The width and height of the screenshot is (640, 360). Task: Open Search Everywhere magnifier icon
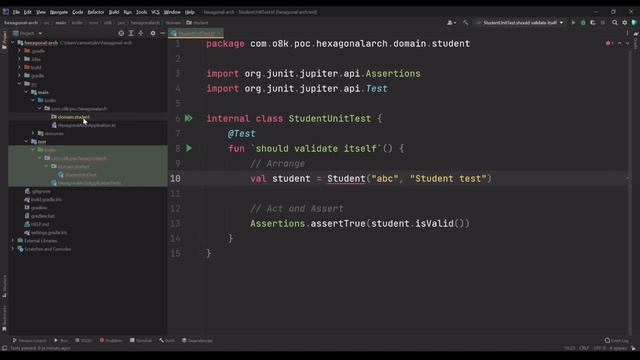click(x=615, y=23)
